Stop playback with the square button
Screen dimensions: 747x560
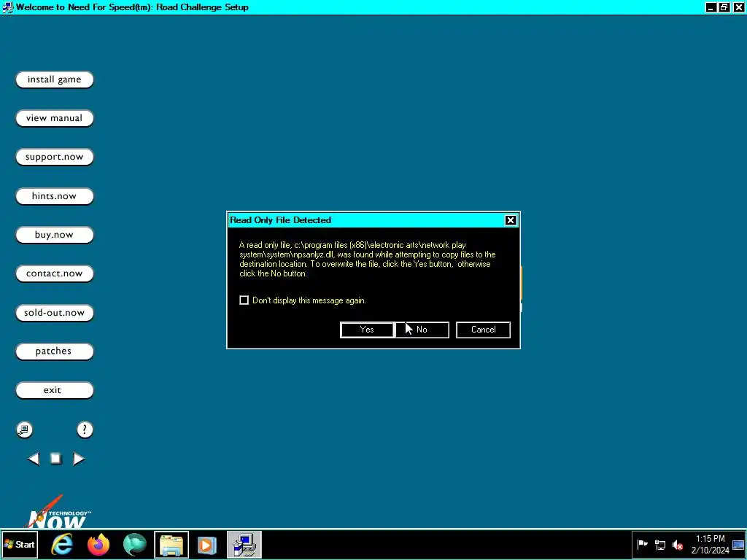[x=55, y=458]
